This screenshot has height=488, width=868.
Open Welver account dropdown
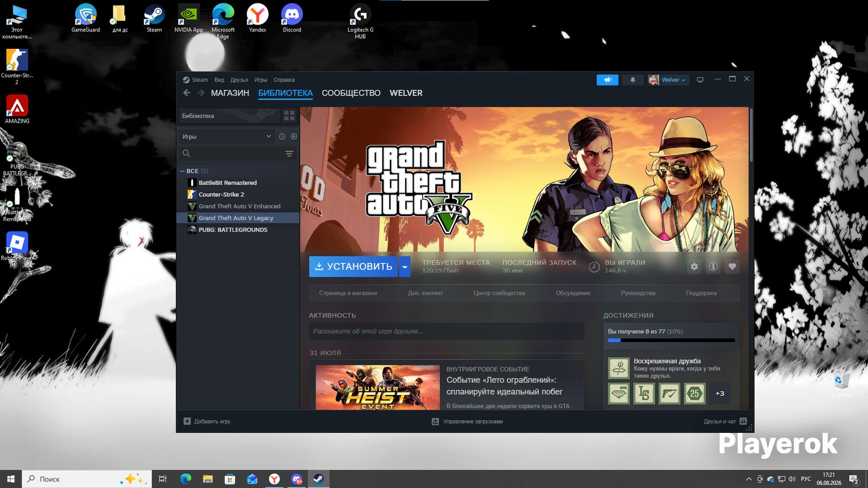coord(668,80)
